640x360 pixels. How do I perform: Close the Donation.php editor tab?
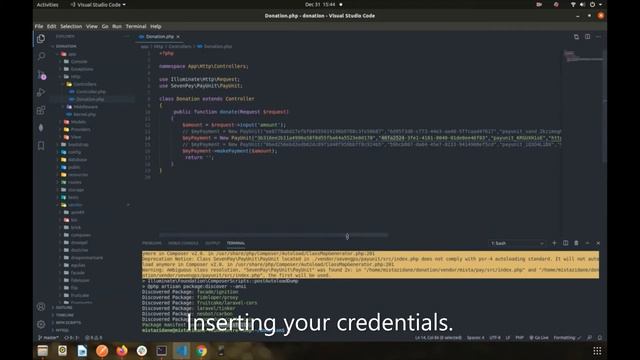point(178,37)
